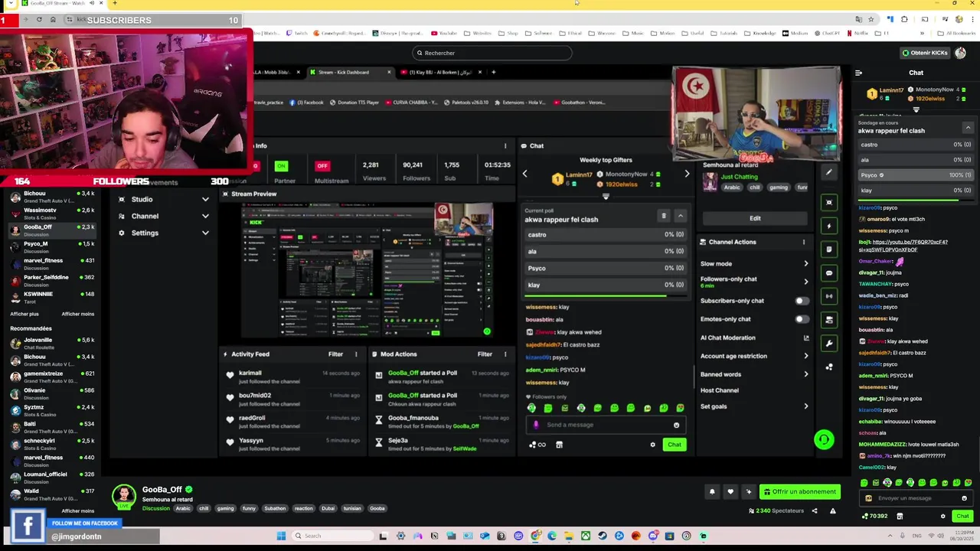Open AI Chat Moderation external link
The height and width of the screenshot is (551, 980).
806,337
